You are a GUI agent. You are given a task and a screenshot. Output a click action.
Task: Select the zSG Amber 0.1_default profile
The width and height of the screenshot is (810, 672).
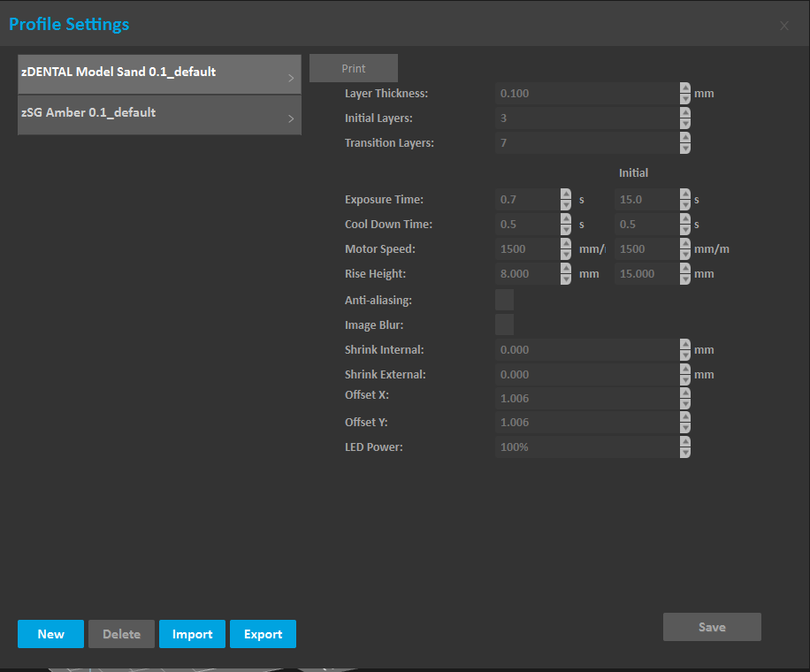point(159,115)
